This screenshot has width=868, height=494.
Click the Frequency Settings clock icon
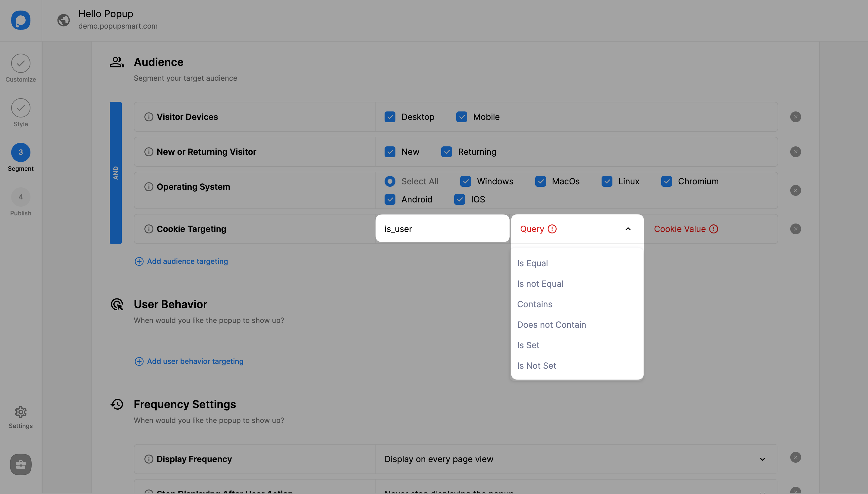point(117,404)
